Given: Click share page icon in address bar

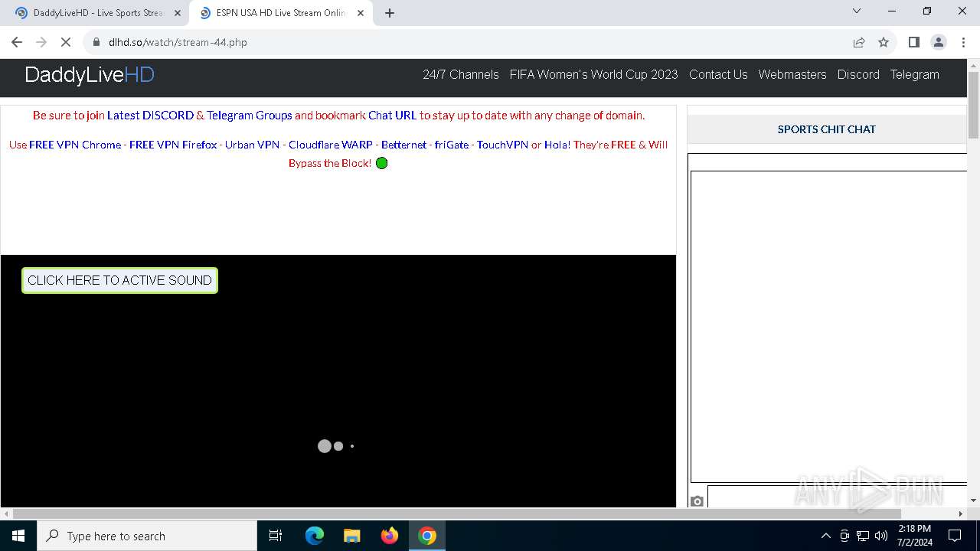Looking at the screenshot, I should coord(859,42).
